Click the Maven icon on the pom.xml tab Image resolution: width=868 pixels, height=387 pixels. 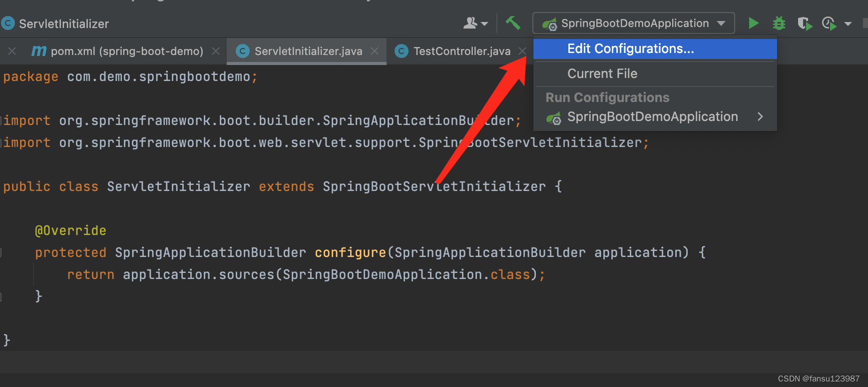point(39,51)
